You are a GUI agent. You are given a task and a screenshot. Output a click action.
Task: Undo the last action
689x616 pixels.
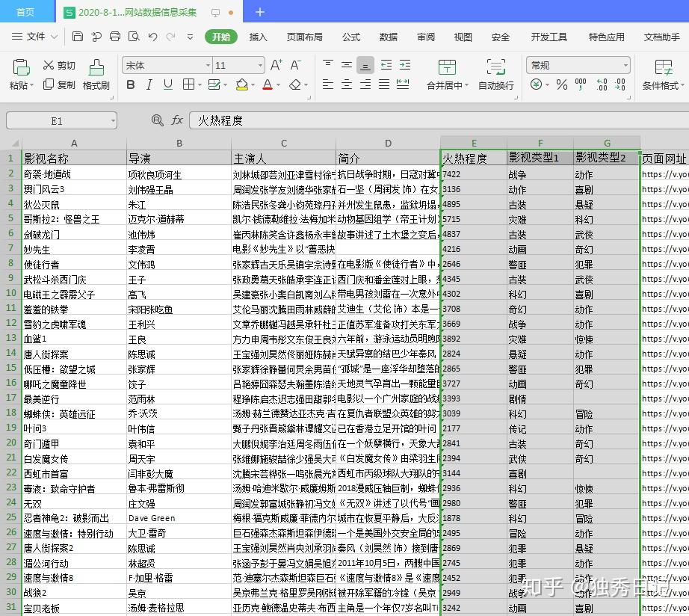point(152,36)
